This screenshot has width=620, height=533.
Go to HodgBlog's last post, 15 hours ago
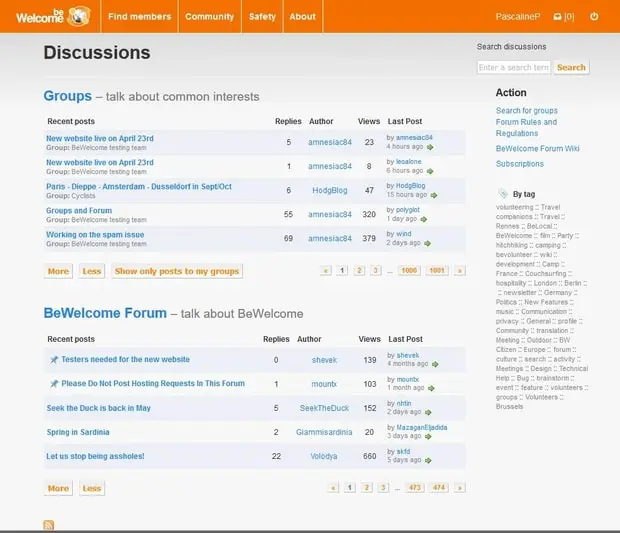pos(434,195)
